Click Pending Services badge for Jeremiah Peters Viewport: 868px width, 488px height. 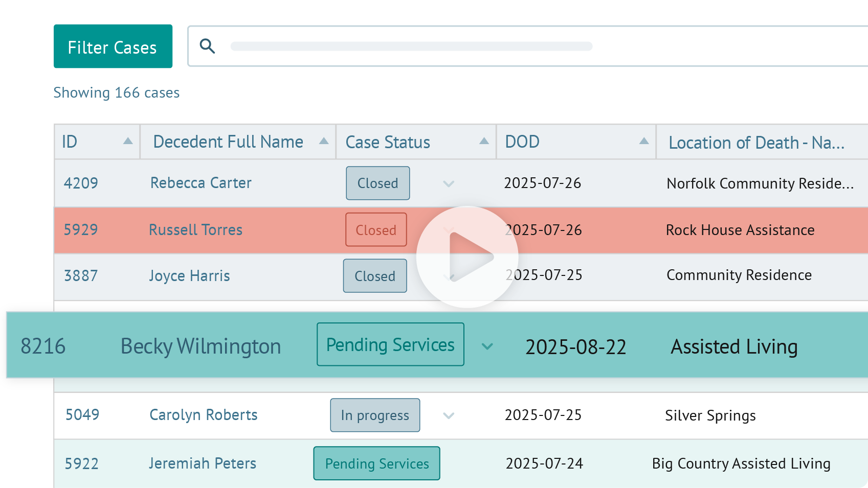tap(376, 463)
